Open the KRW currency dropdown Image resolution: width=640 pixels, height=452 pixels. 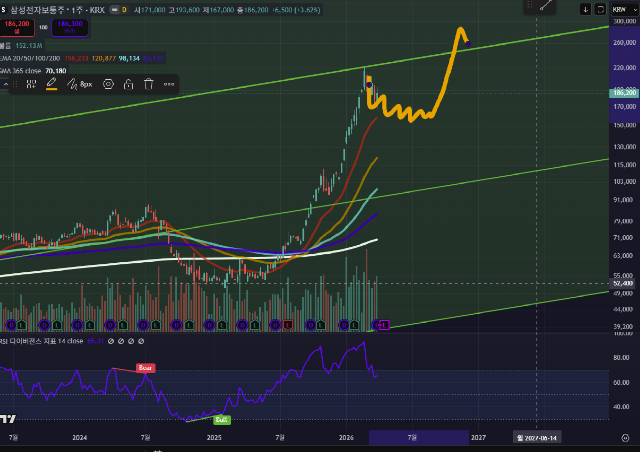coord(624,9)
